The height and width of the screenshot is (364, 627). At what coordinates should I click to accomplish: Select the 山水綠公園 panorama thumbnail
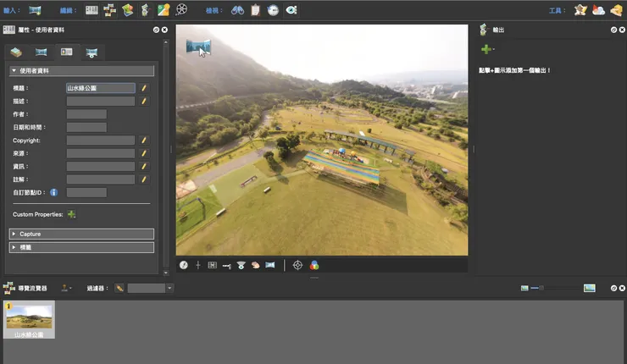coord(29,318)
